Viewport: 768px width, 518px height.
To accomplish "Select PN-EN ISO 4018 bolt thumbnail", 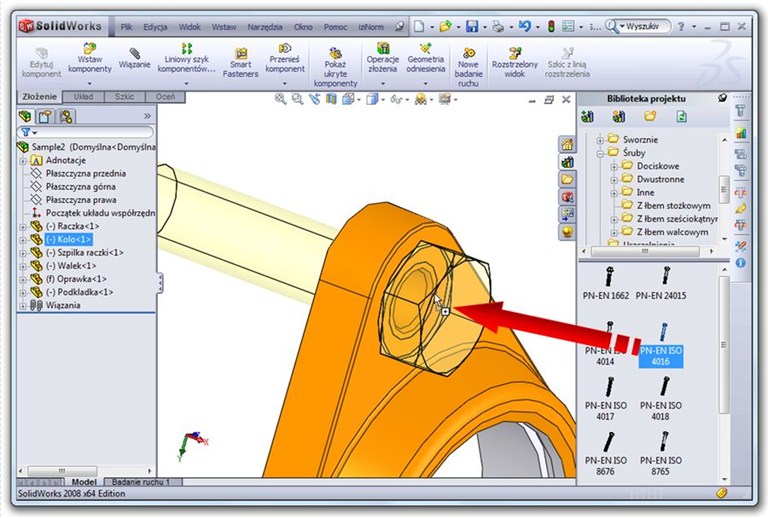I will pos(661,399).
